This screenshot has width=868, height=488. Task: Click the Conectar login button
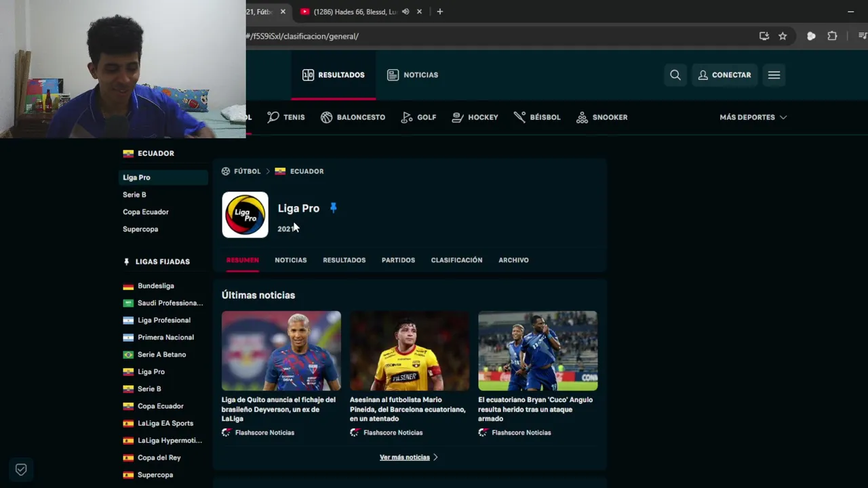(x=724, y=75)
